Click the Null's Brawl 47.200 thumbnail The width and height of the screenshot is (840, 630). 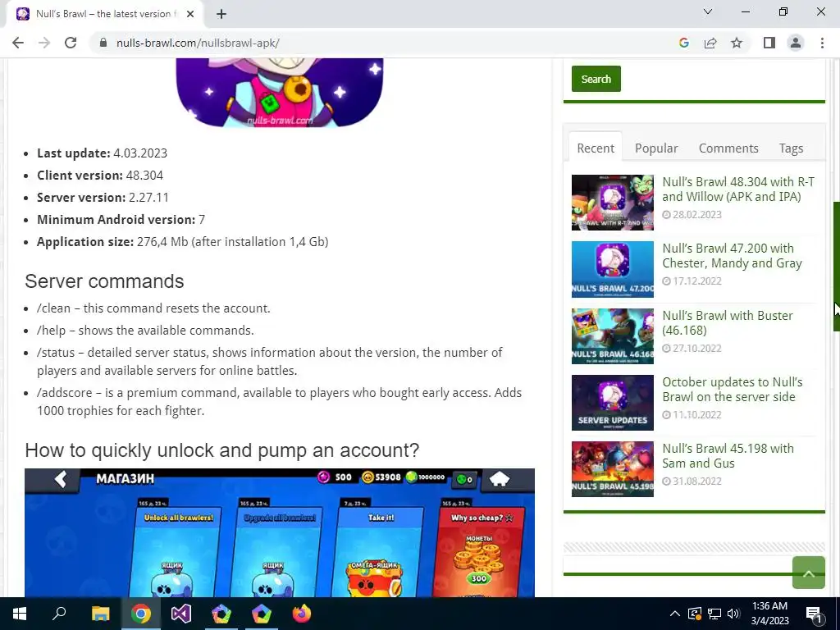tap(612, 269)
